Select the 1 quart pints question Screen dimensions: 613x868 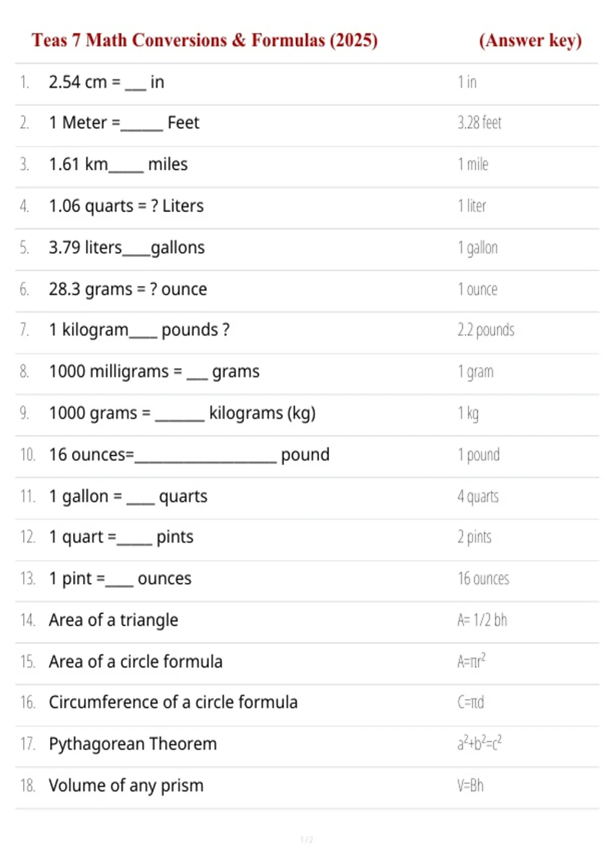(x=121, y=537)
